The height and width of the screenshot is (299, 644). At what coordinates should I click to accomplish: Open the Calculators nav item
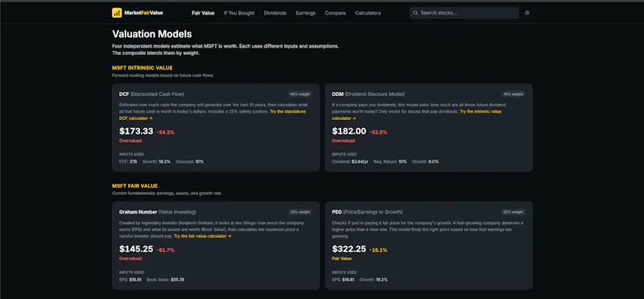point(368,13)
